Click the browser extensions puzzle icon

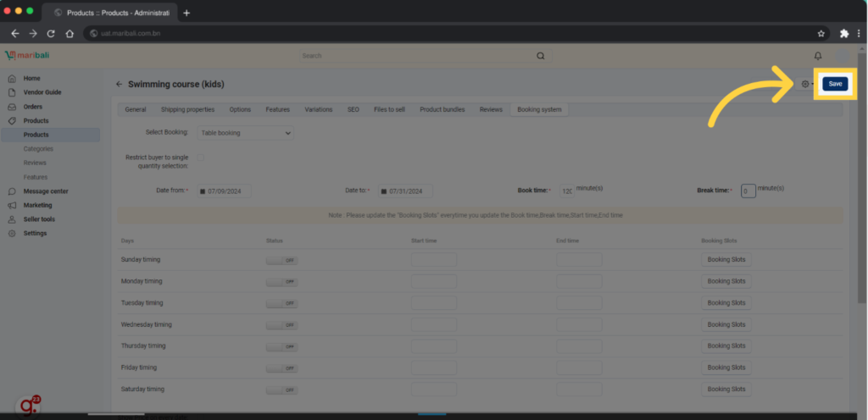click(x=844, y=34)
